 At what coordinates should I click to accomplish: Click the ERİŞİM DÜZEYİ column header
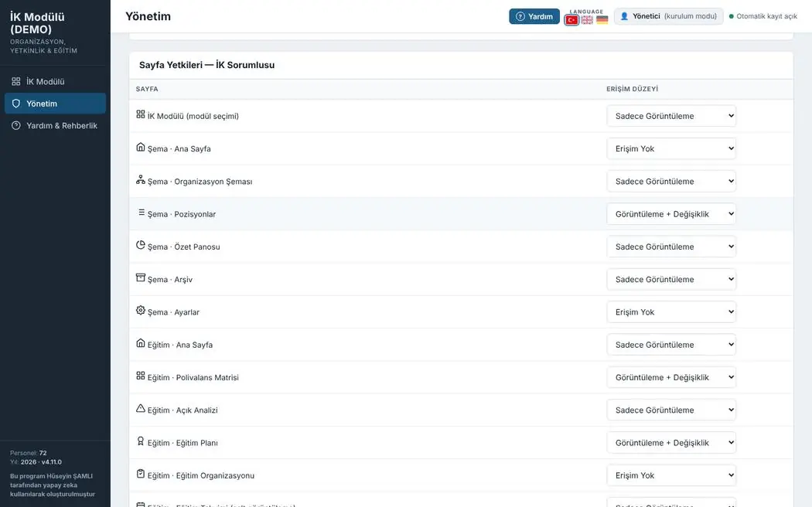pos(633,89)
